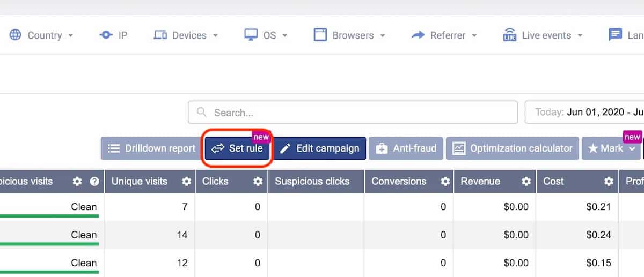
Task: Click the gear icon in Clicks column
Action: (x=258, y=182)
